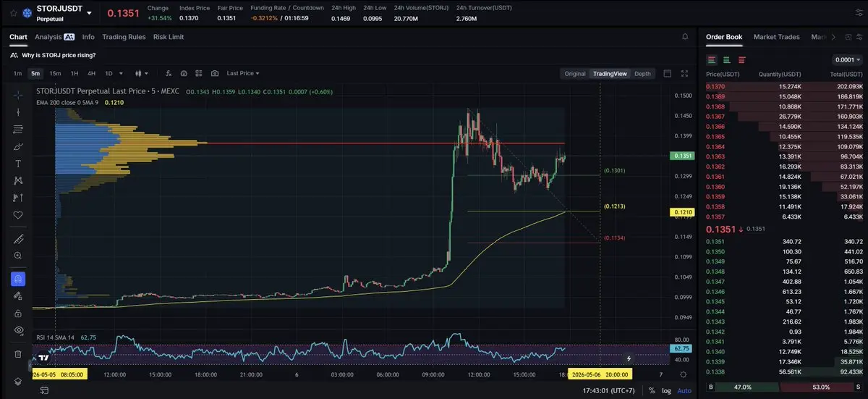Select the 1D timeframe
The height and width of the screenshot is (399, 868).
109,73
